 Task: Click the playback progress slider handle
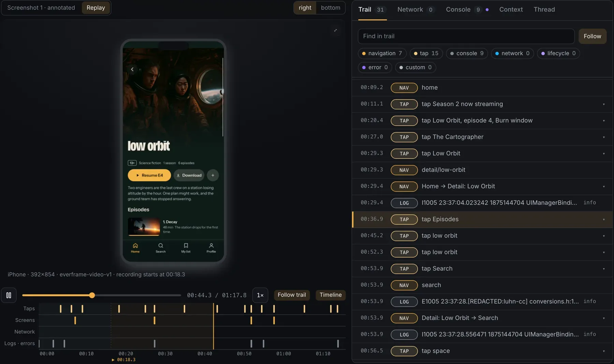(92, 295)
